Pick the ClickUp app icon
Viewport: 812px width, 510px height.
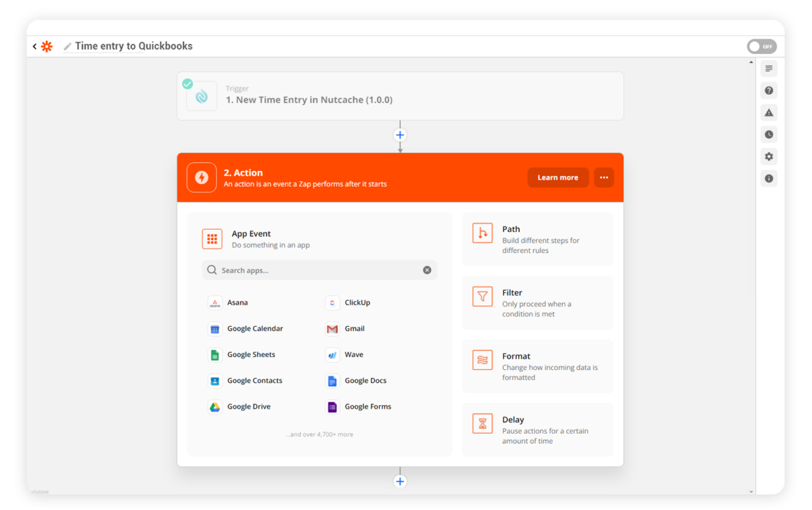tap(332, 302)
